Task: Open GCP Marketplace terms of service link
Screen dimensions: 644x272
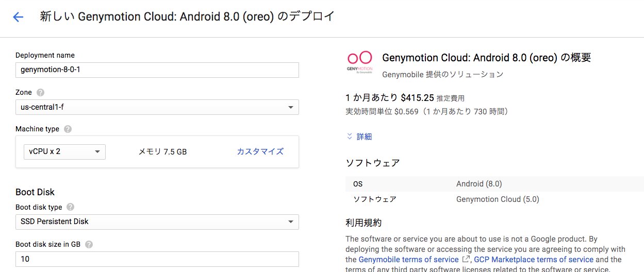Action: (x=534, y=259)
